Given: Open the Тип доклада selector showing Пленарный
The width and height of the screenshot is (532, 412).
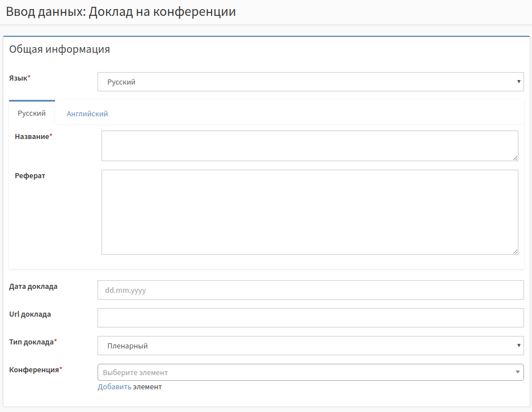Looking at the screenshot, I should pos(311,345).
